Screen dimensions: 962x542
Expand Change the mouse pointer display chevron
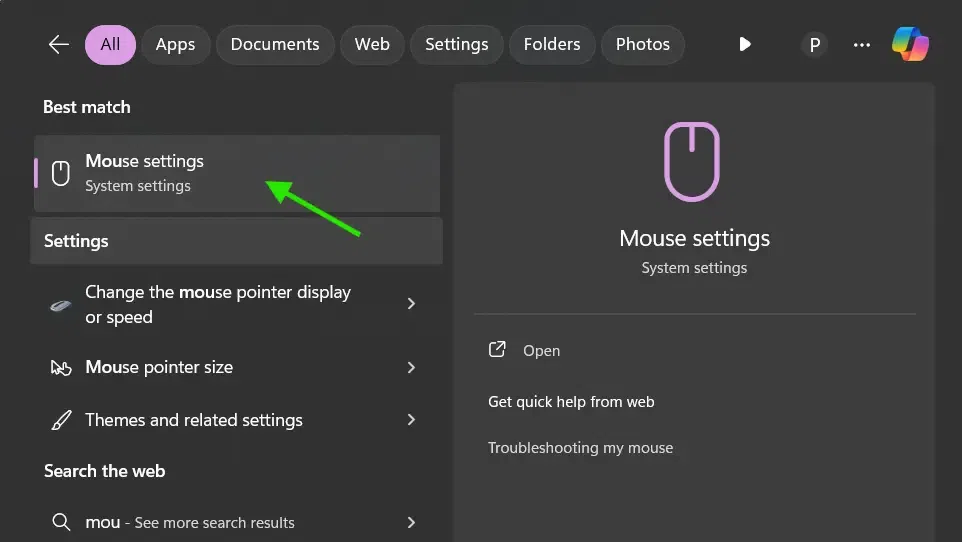[x=411, y=304]
